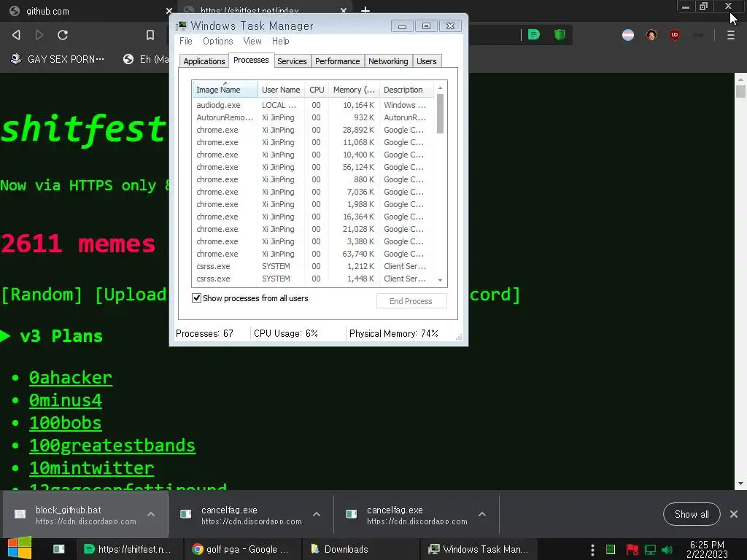Open the browser hamburger menu
The height and width of the screenshot is (560, 747).
tap(731, 35)
